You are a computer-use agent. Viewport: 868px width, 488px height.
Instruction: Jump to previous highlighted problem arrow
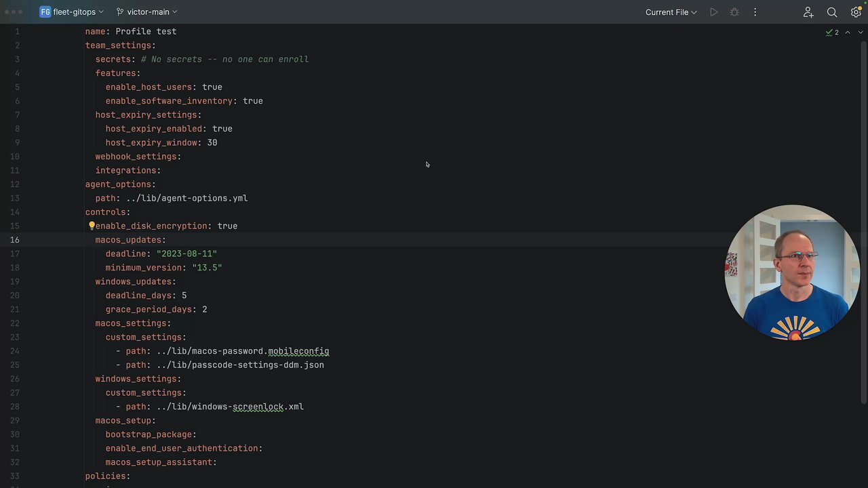[848, 33]
